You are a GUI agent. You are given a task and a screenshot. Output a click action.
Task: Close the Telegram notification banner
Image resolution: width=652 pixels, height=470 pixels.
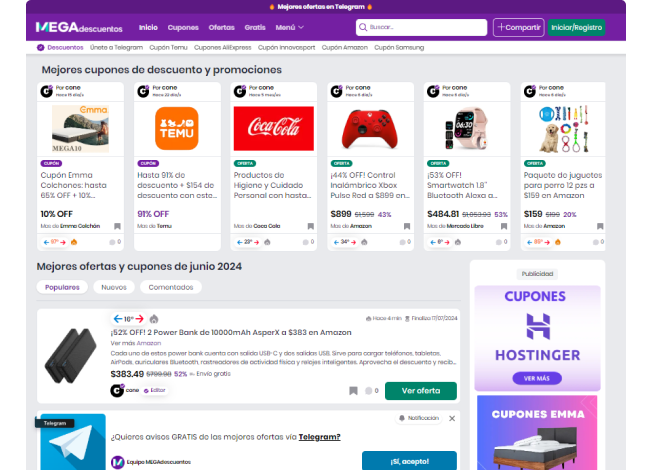(x=452, y=418)
